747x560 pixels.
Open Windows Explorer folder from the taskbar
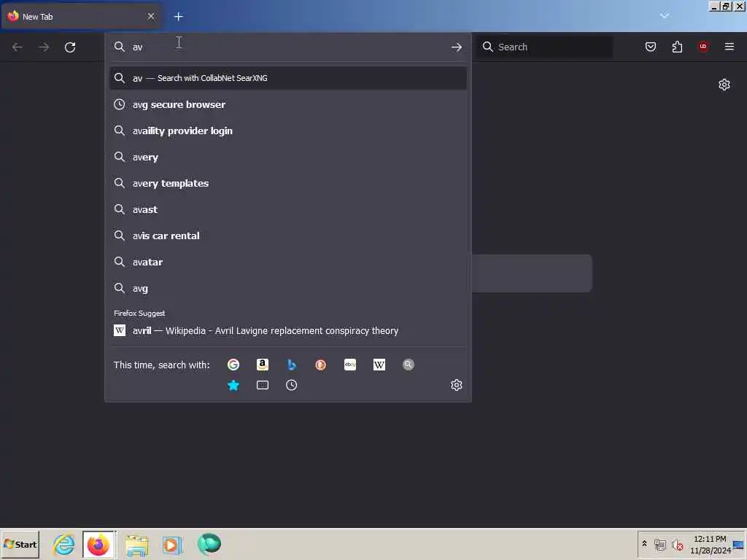[137, 545]
